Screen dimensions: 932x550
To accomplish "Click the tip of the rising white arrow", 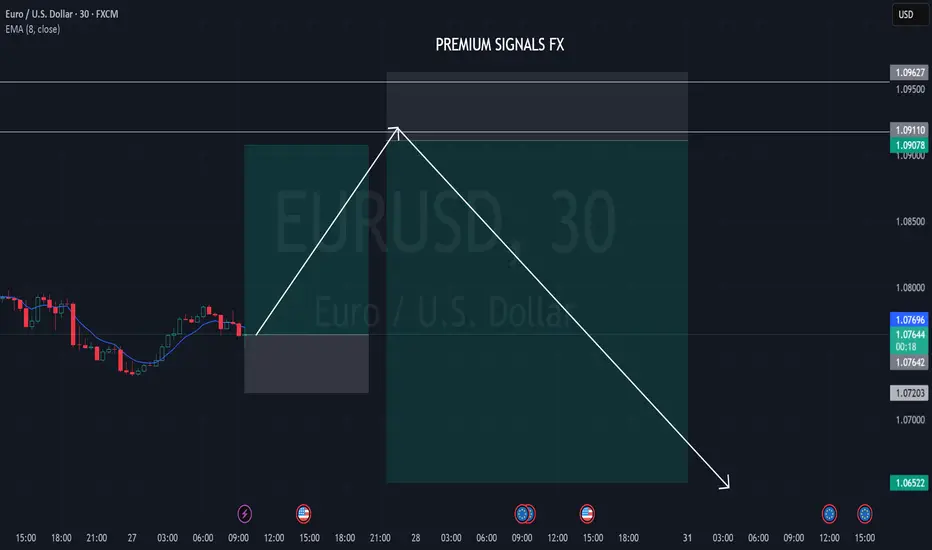I will [x=396, y=129].
